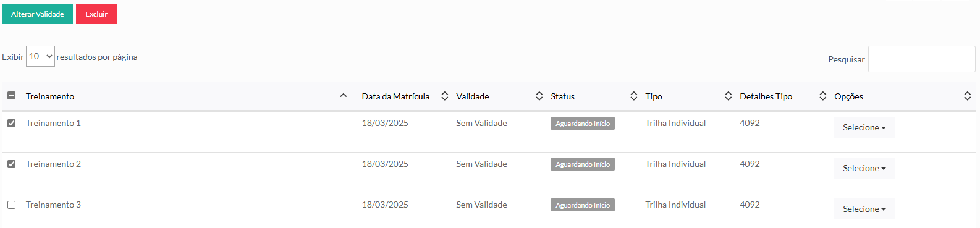Open Selecione dropdown for Treinamento 1
Viewport: 980px width, 228px height.
(864, 127)
